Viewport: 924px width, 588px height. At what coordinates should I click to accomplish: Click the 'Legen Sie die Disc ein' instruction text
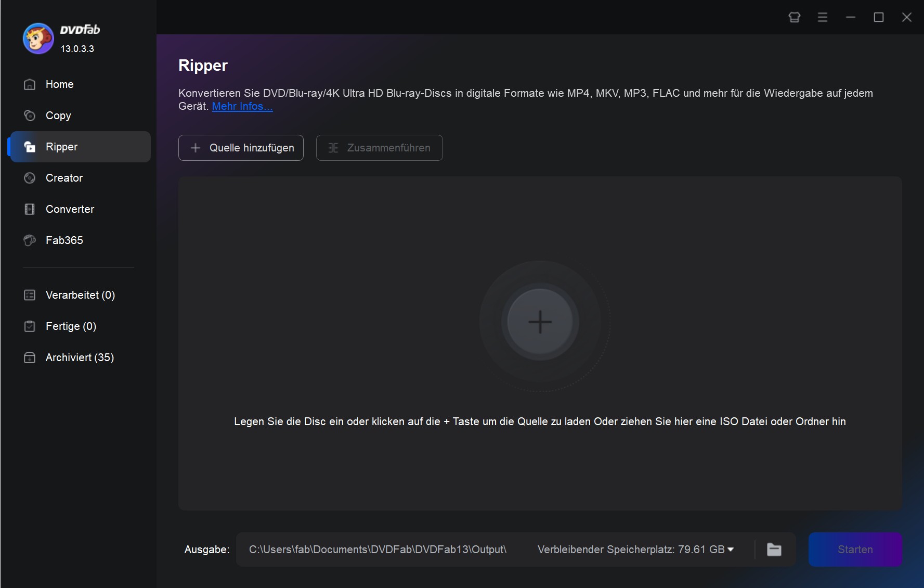[x=540, y=421]
